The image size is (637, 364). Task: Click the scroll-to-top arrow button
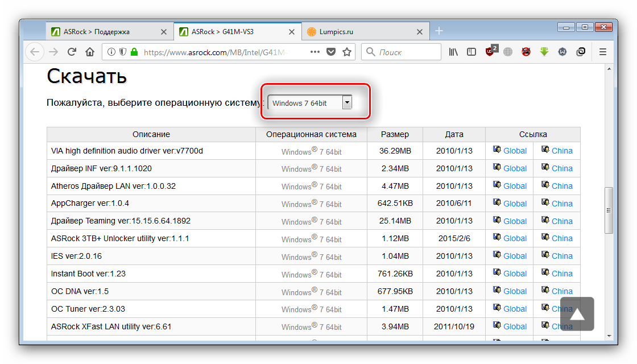coord(577,314)
